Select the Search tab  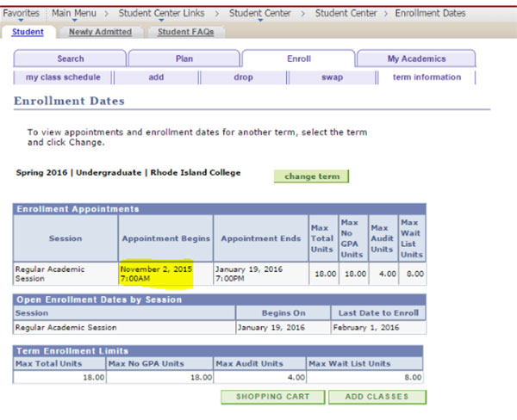70,59
